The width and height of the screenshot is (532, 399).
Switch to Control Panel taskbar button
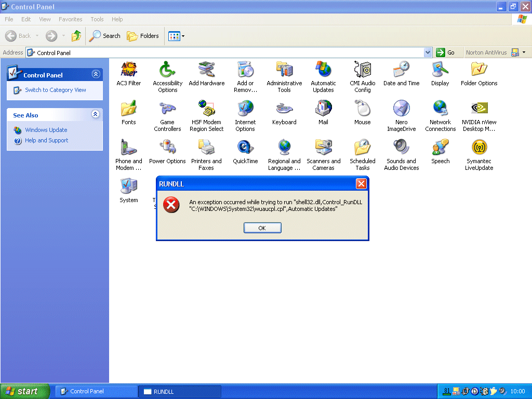pyautogui.click(x=97, y=391)
